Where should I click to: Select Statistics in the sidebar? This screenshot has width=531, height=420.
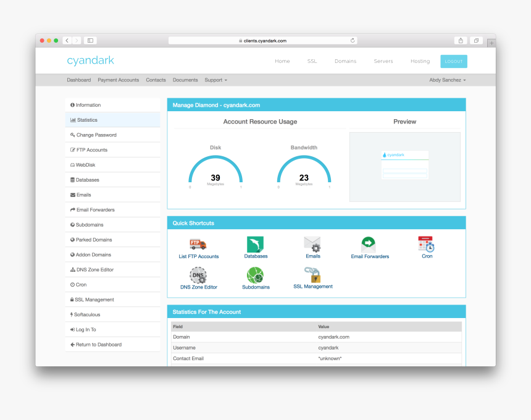pyautogui.click(x=113, y=120)
